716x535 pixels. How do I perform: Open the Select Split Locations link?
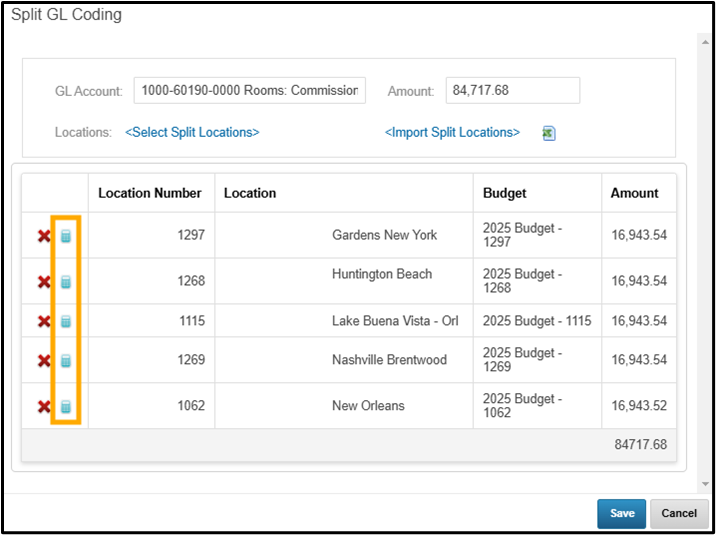[x=192, y=132]
